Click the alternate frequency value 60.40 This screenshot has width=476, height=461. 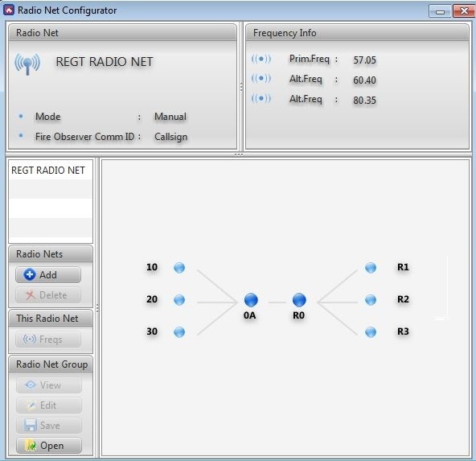(364, 80)
